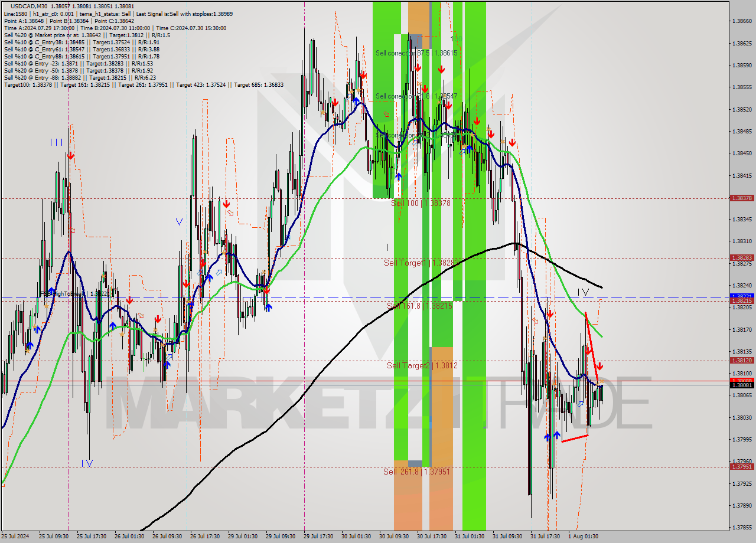Click the 1 Aug 01:30 time label

[x=582, y=537]
